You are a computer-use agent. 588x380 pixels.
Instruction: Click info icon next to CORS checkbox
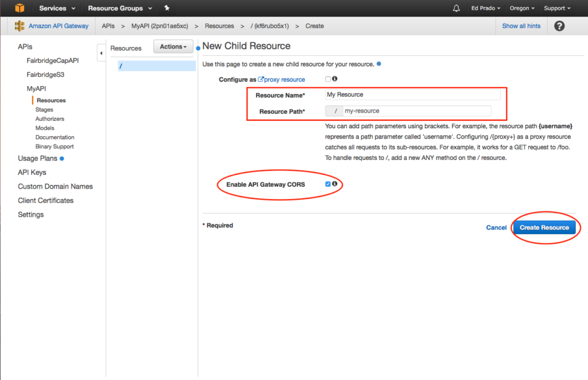click(334, 184)
